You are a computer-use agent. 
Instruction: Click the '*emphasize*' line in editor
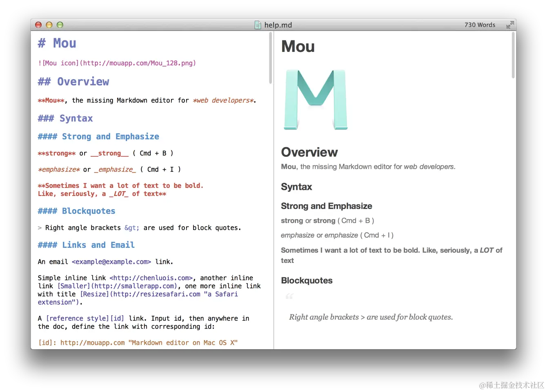(x=109, y=169)
